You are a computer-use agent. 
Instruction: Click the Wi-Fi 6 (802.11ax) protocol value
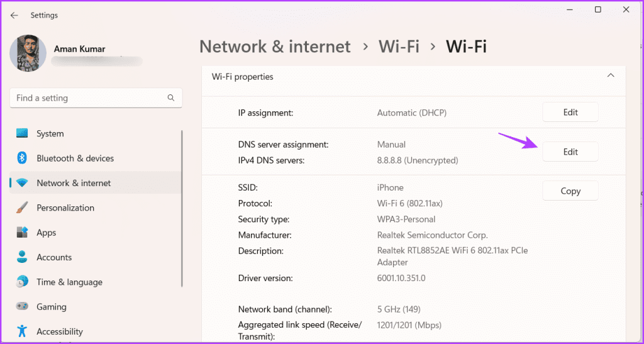pyautogui.click(x=409, y=203)
